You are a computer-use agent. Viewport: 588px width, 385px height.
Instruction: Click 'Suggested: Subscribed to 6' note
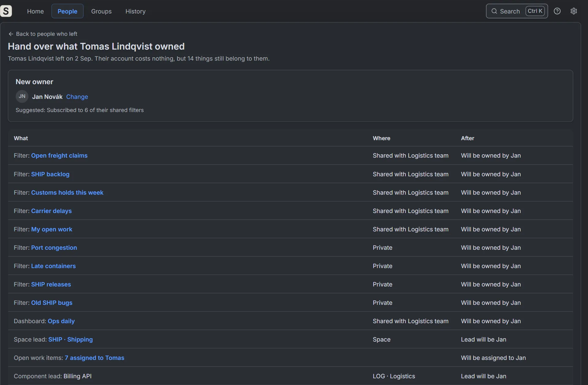[x=80, y=110]
